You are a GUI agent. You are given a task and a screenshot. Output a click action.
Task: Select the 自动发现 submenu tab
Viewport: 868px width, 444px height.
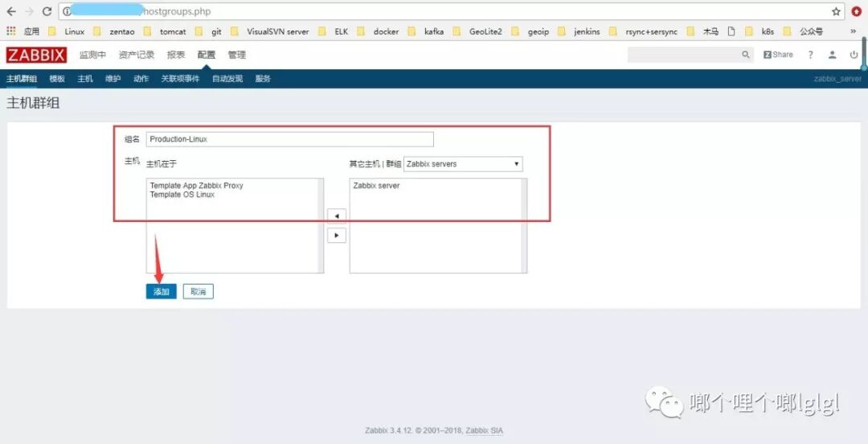[x=227, y=79]
